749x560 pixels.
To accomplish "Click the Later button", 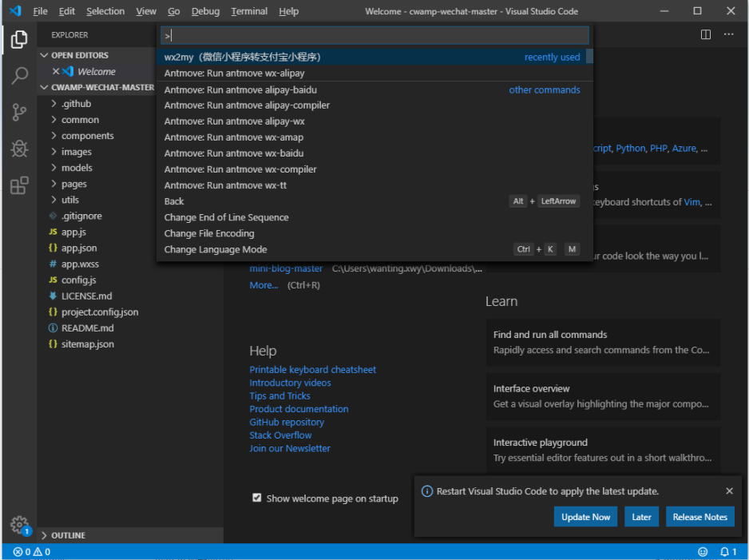I will click(641, 517).
